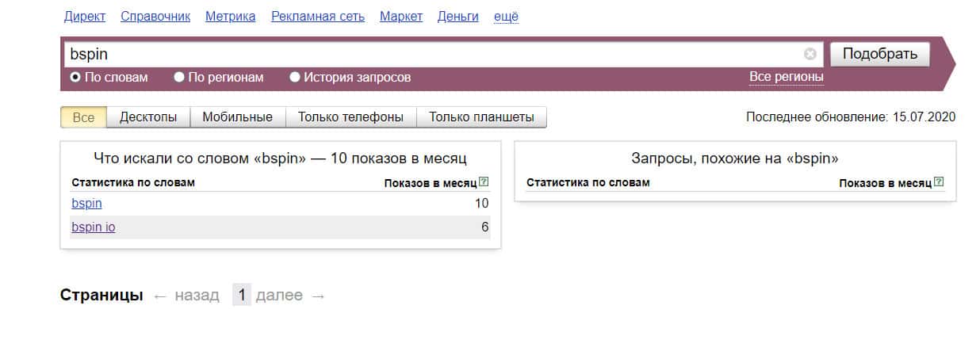
Task: Select the 'Все' devices tab
Action: point(83,117)
